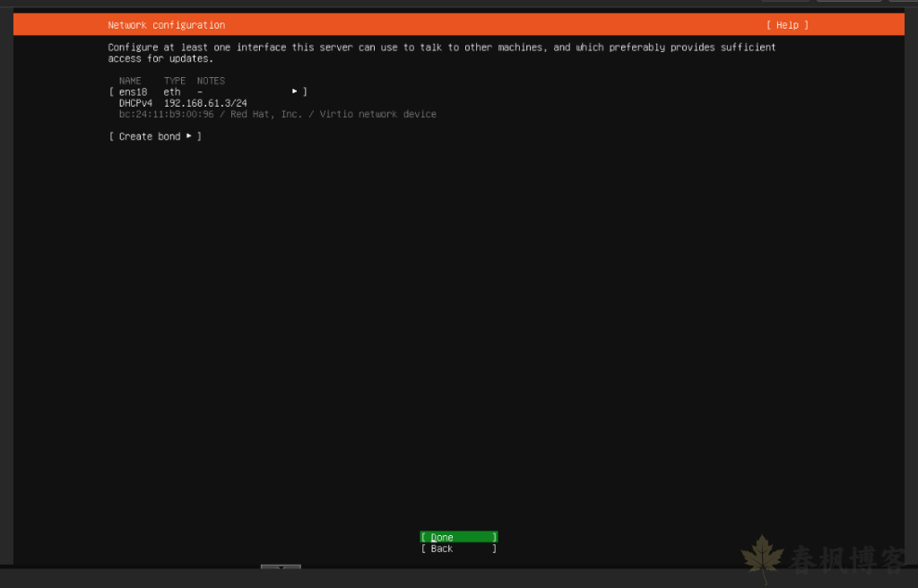Select the ens18 network interface row
This screenshot has width=918, height=588.
(x=208, y=92)
